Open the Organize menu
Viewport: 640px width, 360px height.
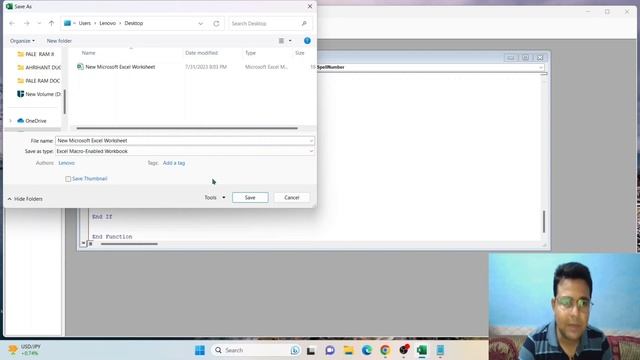22,41
